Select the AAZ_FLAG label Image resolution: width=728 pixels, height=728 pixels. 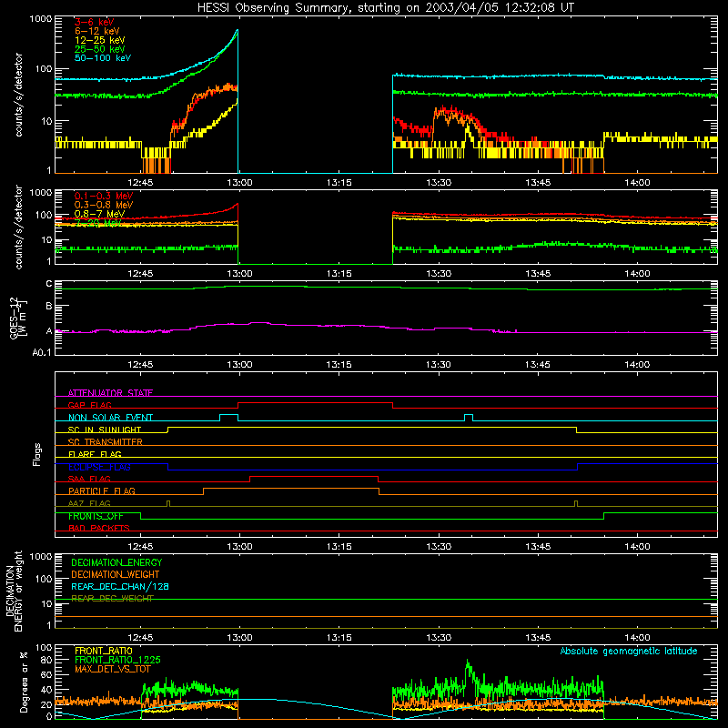(89, 503)
